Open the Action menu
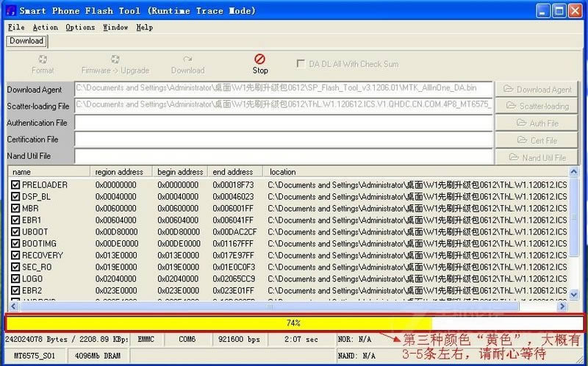Viewport: 588px width, 366px height. 45,27
